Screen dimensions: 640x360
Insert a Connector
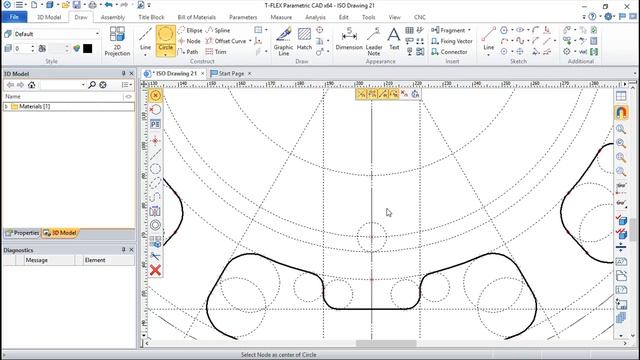449,52
